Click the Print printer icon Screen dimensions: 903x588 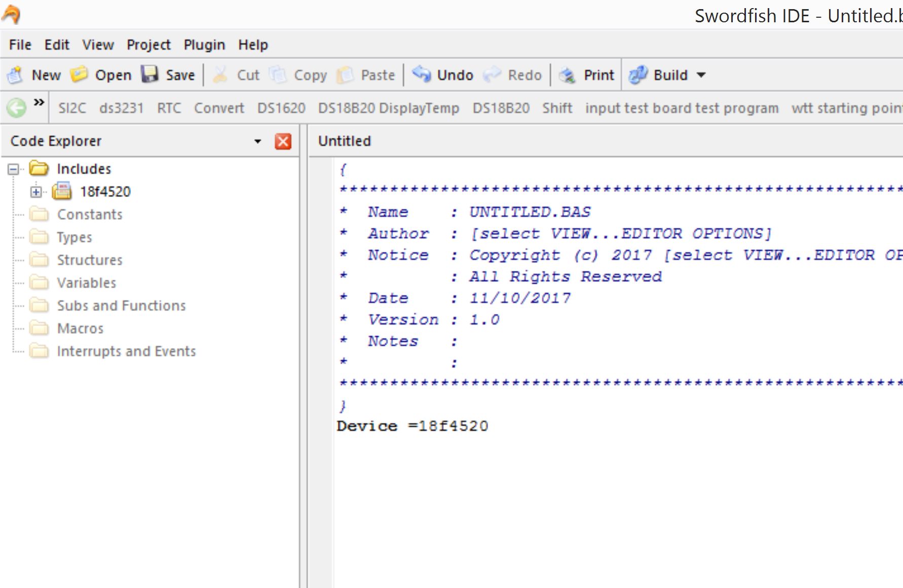coord(567,75)
